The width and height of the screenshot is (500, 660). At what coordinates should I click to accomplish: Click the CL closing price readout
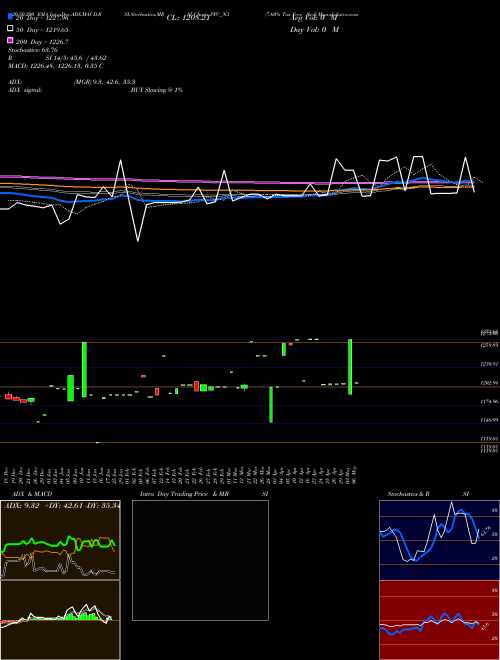tap(188, 18)
